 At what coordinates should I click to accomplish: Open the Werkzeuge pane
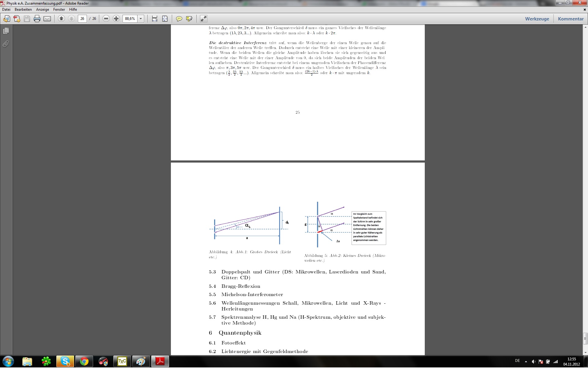(x=537, y=19)
